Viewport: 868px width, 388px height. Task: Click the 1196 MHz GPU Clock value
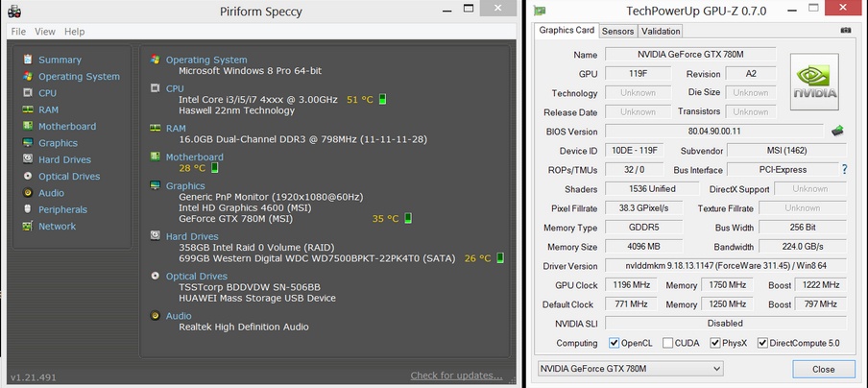coord(631,285)
